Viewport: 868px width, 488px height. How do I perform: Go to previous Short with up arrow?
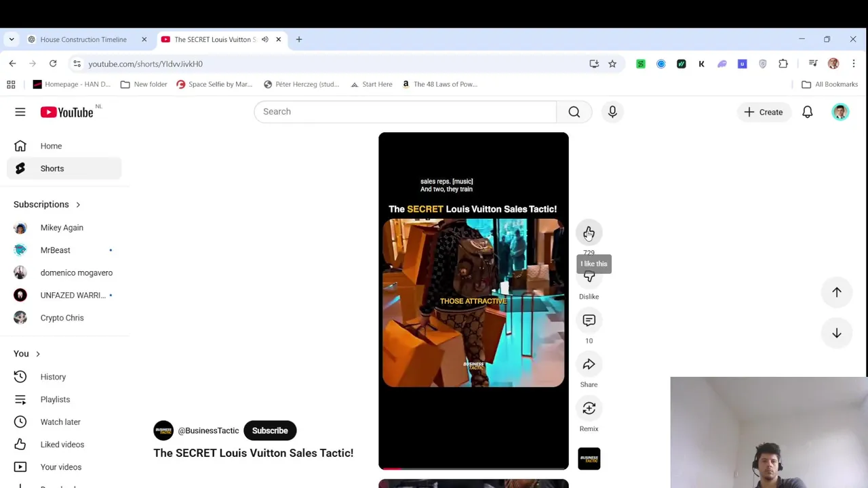tap(837, 292)
